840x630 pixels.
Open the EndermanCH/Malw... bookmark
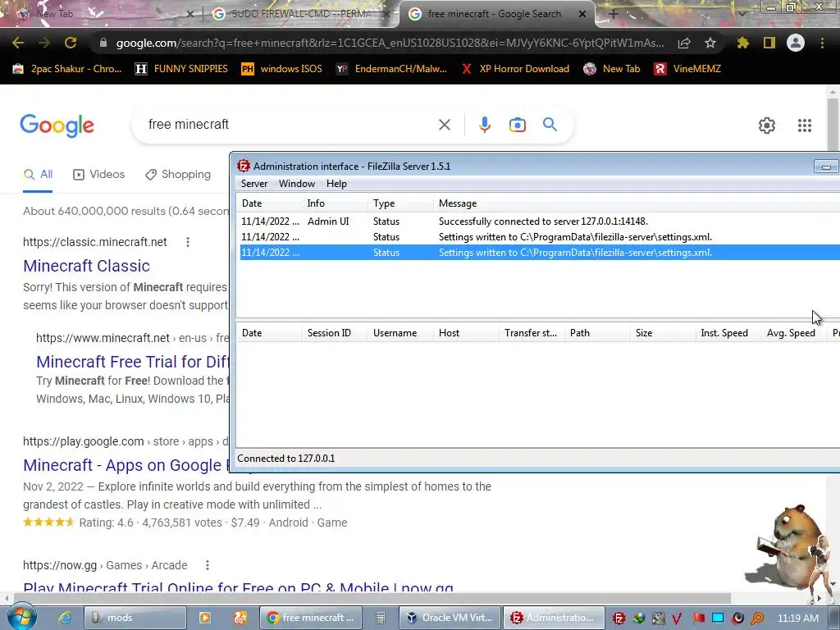(391, 69)
